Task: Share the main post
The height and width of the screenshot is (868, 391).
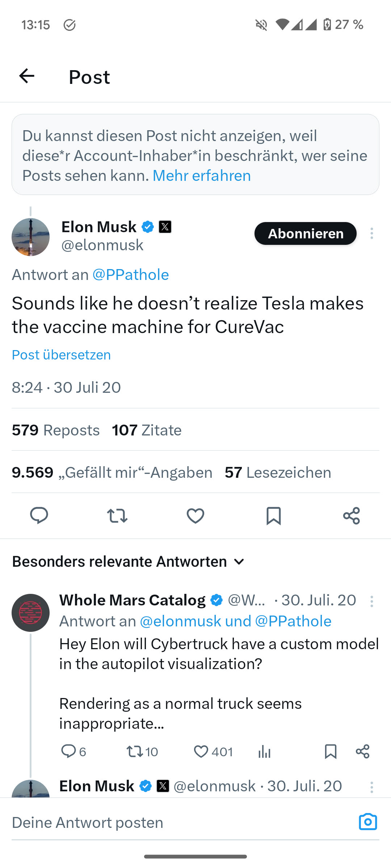Action: tap(352, 516)
